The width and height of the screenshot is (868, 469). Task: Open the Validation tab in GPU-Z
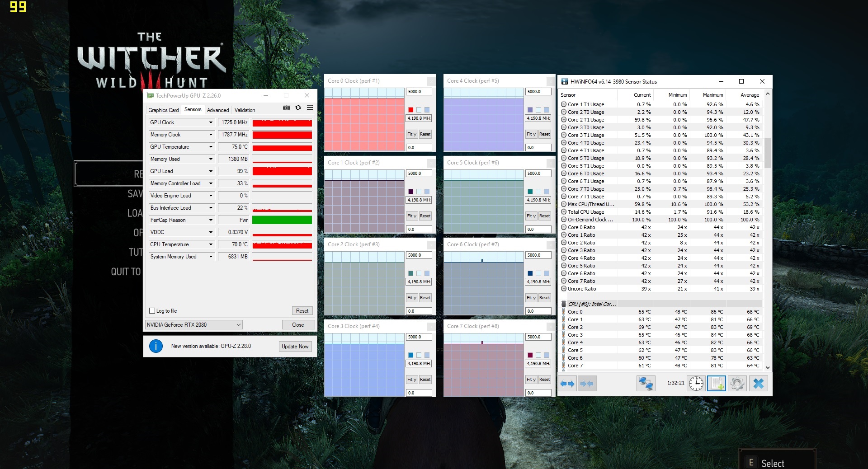[x=245, y=110]
